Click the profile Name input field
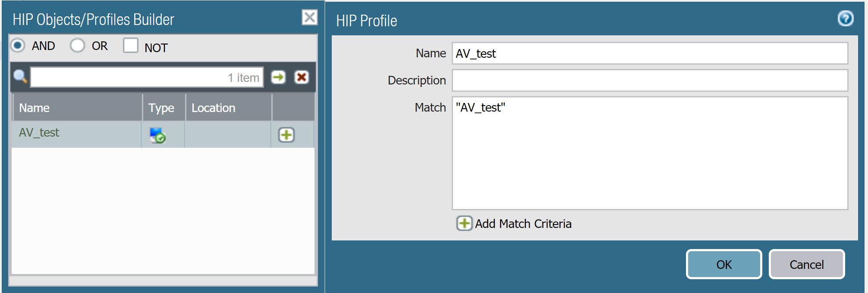The height and width of the screenshot is (293, 868). (649, 53)
